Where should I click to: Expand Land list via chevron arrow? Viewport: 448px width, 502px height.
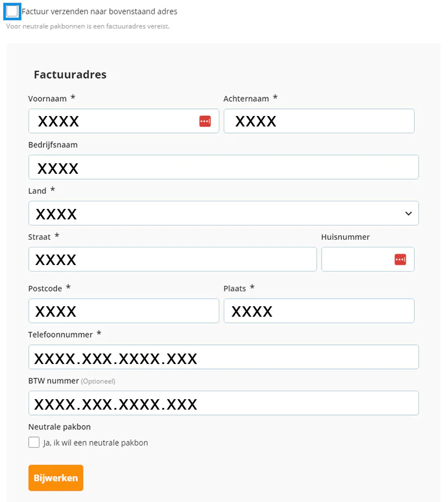[408, 213]
